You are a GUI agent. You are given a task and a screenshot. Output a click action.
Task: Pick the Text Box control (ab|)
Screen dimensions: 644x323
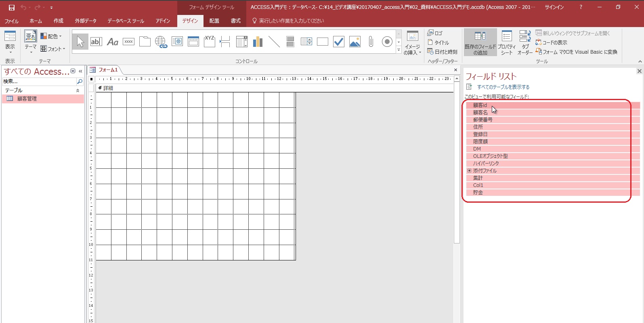coord(96,42)
